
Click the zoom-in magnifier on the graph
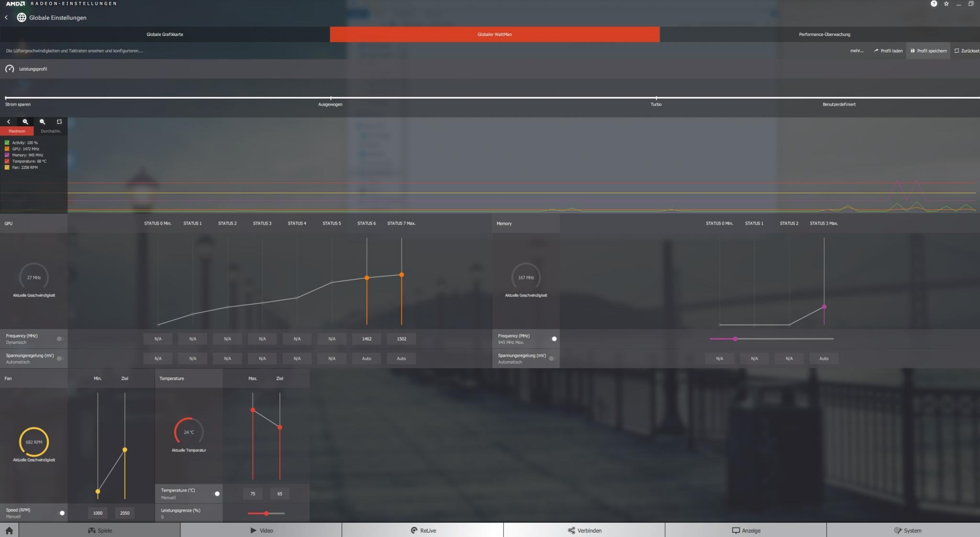[25, 122]
